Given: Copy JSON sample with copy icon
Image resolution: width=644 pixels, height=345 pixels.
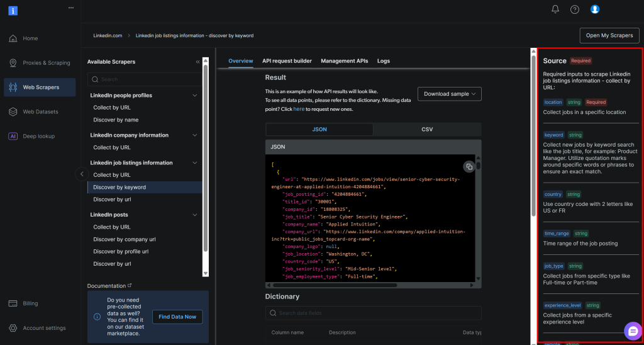Looking at the screenshot, I should pos(469,167).
